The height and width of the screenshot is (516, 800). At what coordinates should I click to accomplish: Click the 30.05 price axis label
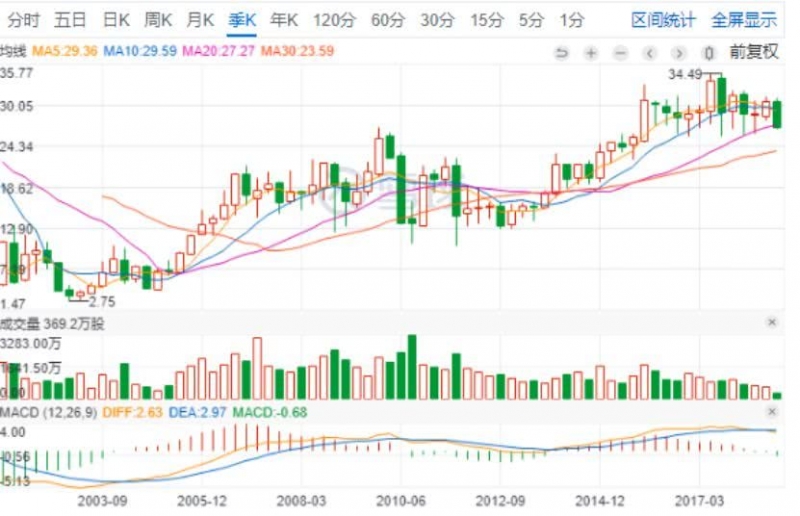pos(16,106)
